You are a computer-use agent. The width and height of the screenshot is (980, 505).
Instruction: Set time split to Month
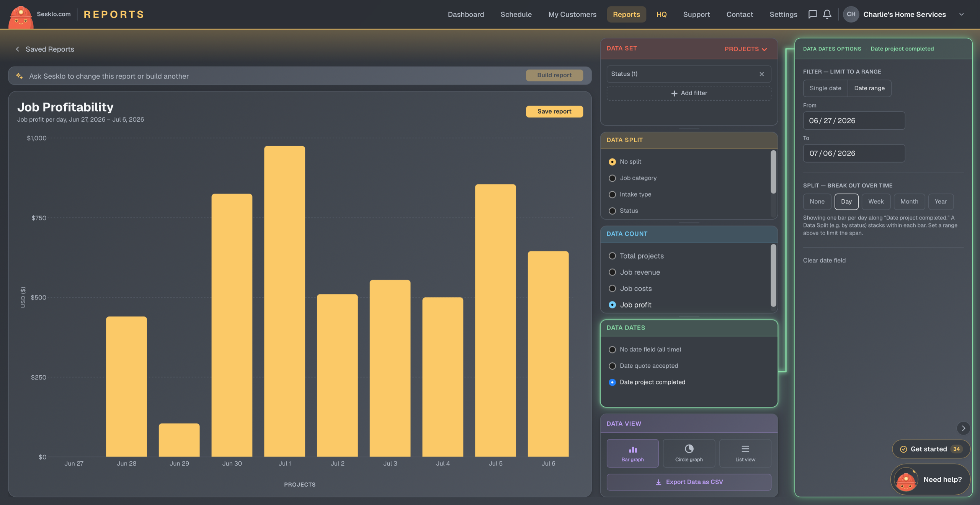909,202
